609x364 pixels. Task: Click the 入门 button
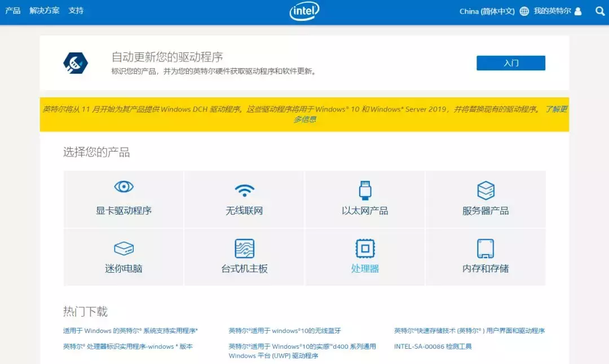coord(511,63)
